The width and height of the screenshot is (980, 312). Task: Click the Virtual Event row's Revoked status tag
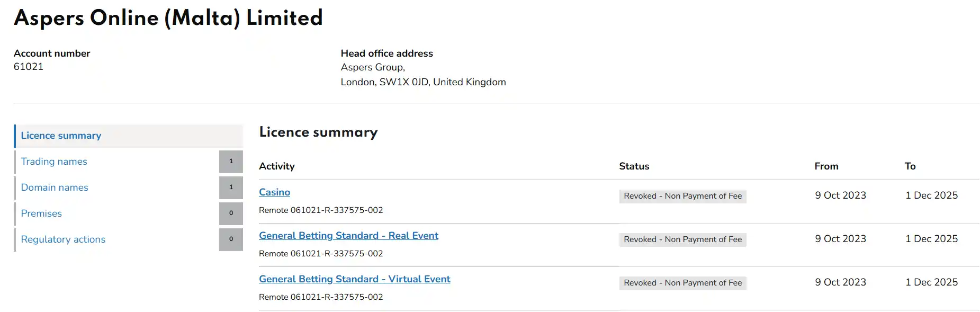683,283
